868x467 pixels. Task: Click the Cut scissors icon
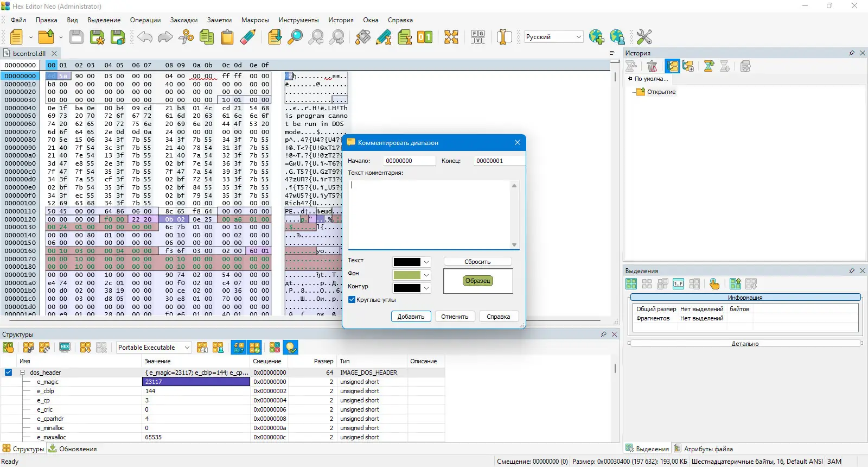coord(186,37)
